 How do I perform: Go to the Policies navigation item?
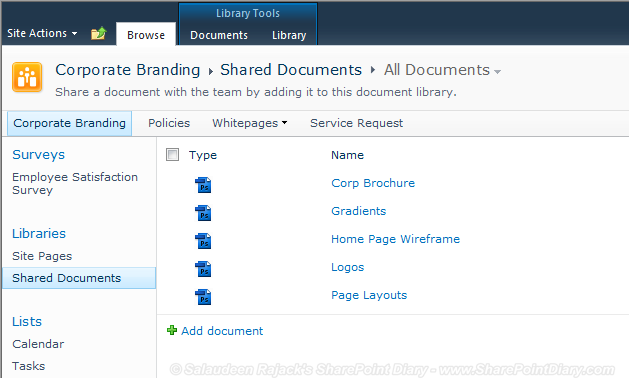(169, 123)
